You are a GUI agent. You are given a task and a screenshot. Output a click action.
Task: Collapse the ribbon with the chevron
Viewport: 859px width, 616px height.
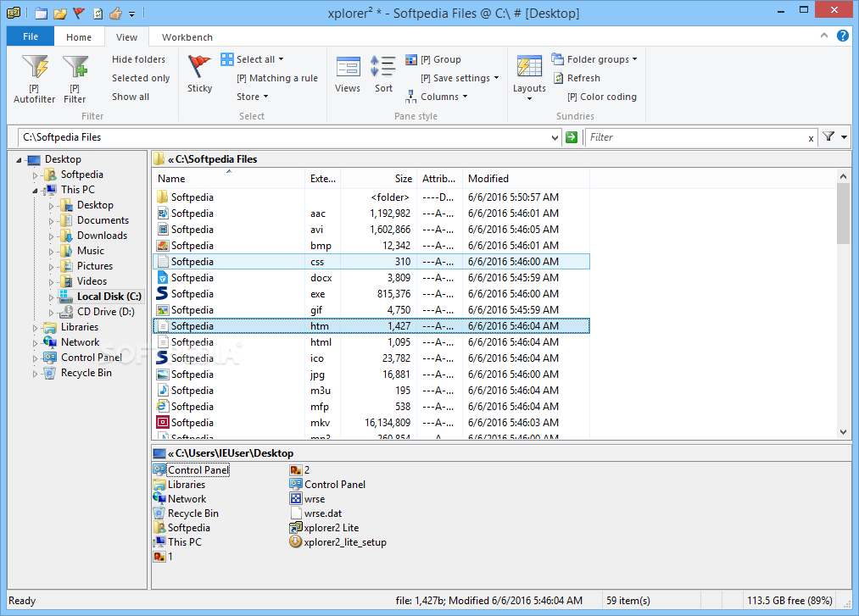click(x=824, y=36)
